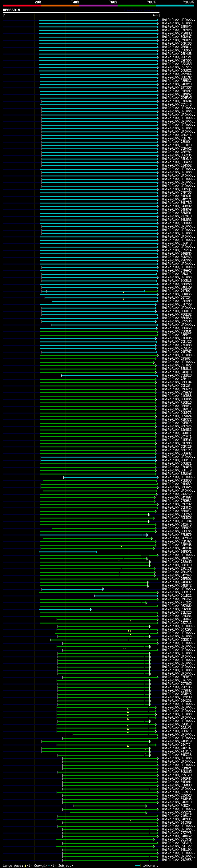Select the UniRef100_B9F560 label
Viewport: 197px width, 868px height.
pyautogui.click(x=176, y=60)
